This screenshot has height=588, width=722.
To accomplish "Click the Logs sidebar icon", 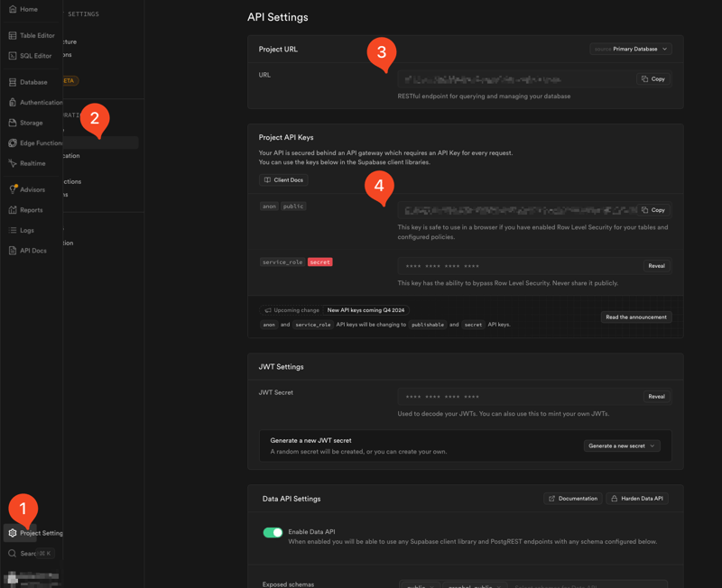I will [13, 229].
